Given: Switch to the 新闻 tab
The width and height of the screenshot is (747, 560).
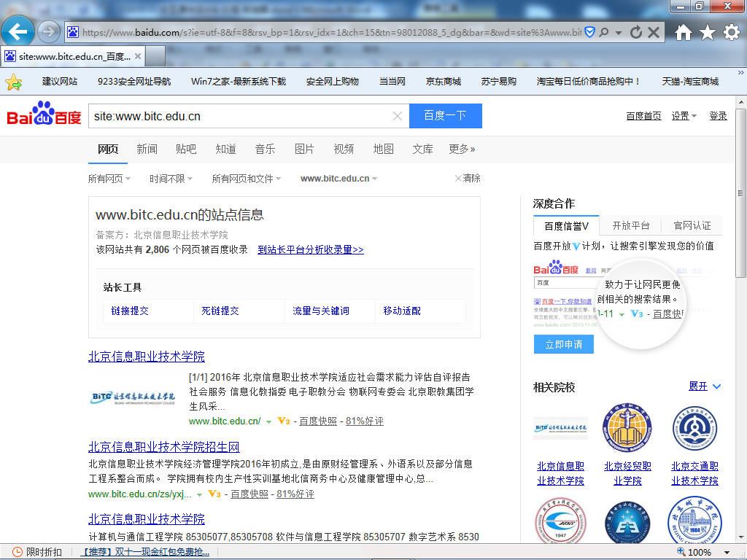Looking at the screenshot, I should [147, 149].
